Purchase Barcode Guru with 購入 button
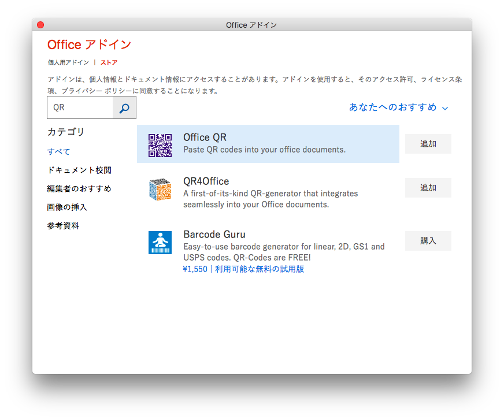Screen dimensions: 504x420 coord(428,241)
